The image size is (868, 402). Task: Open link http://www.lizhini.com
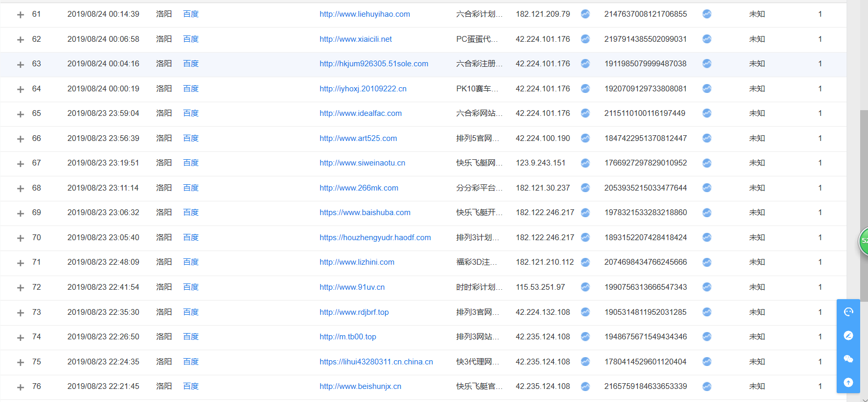(357, 262)
